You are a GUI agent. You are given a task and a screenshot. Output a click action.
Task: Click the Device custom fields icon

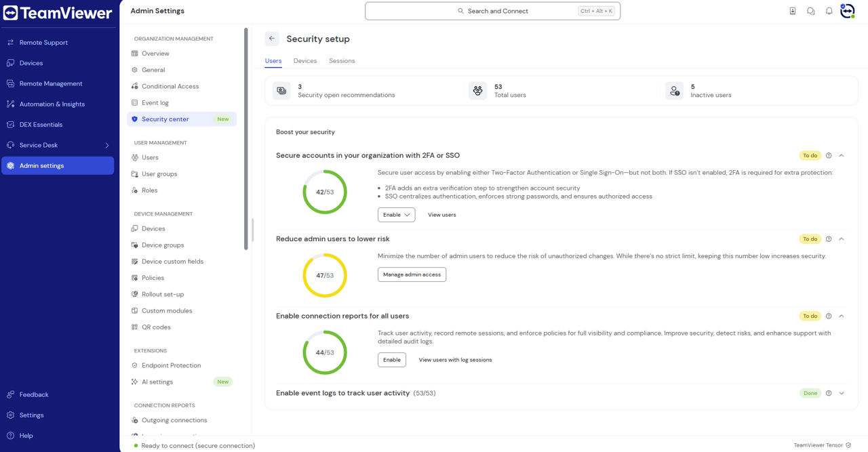(x=135, y=262)
